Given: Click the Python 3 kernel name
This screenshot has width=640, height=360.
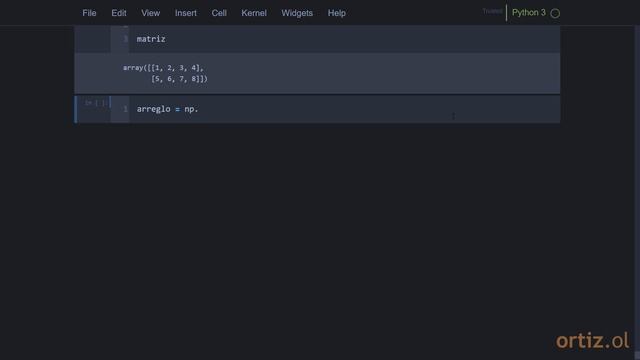Looking at the screenshot, I should click(x=529, y=13).
